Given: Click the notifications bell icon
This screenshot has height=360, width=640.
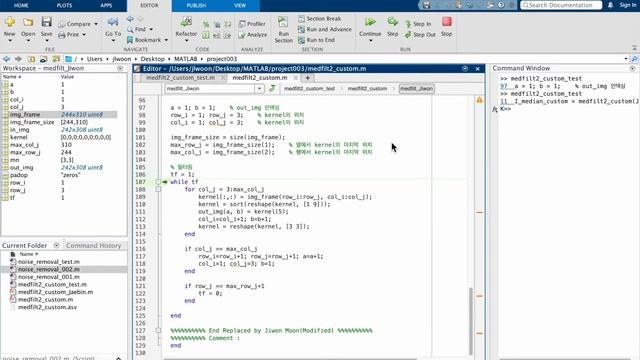Looking at the screenshot, I should 610,5.
